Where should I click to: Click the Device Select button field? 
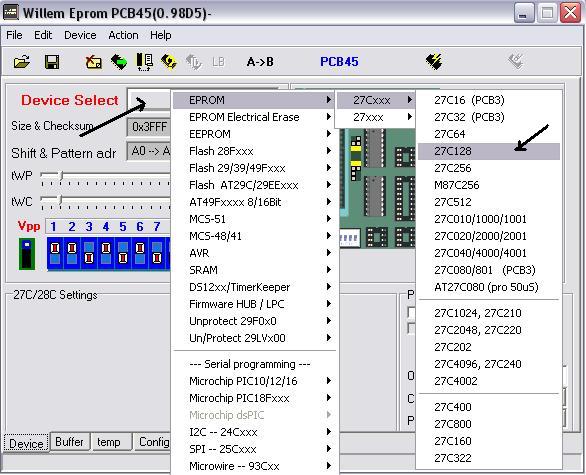point(149,100)
